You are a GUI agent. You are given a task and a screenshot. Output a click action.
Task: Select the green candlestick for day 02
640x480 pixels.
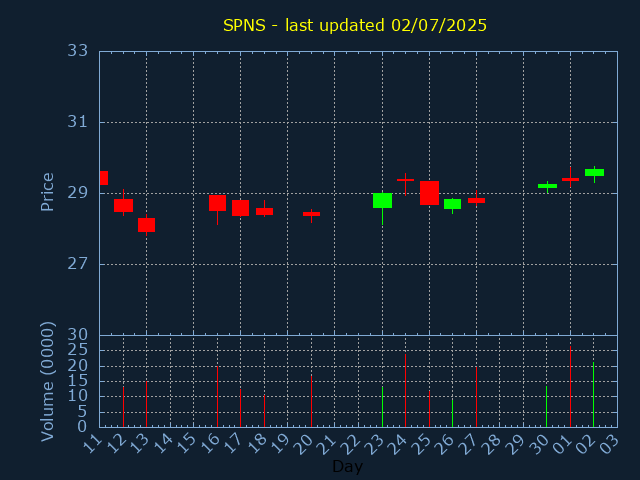tap(594, 173)
